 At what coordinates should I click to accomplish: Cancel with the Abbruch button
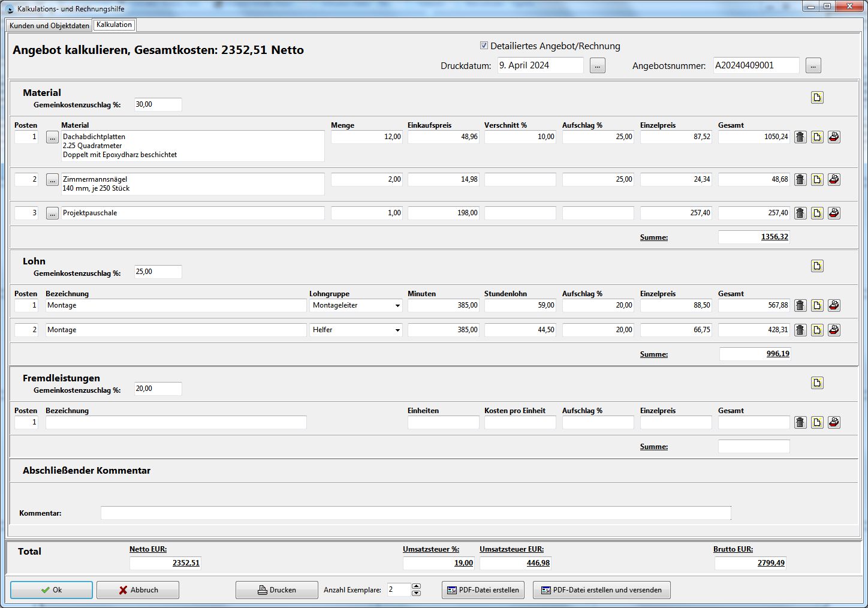pyautogui.click(x=138, y=590)
